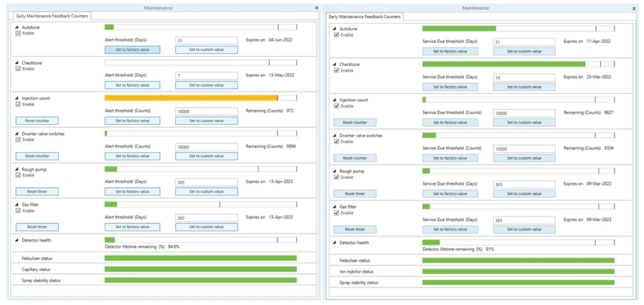Set Autotune to factory value in right window
The image size is (644, 305).
pos(450,51)
